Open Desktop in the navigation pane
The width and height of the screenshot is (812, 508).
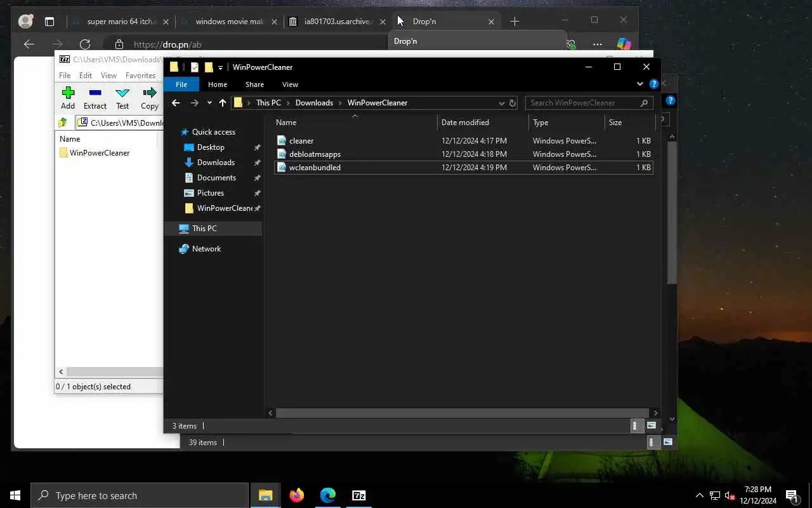211,147
